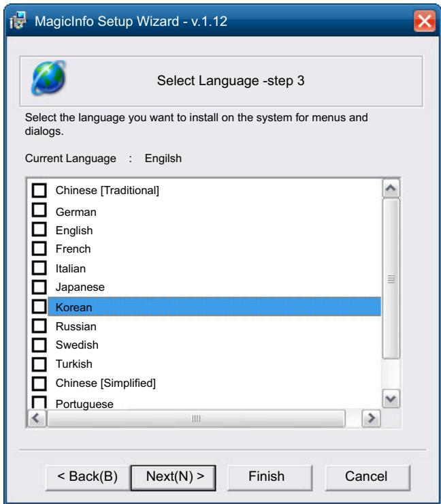
Task: Click the horizontal scroll-left arrow
Action: point(36,418)
